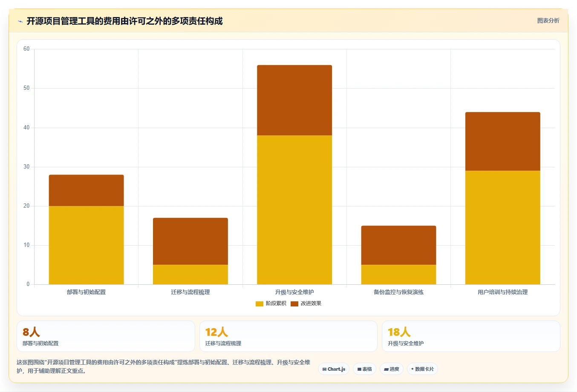Click the 用户培训与持续治理 x-axis label
This screenshot has height=392, width=577.
pyautogui.click(x=503, y=292)
